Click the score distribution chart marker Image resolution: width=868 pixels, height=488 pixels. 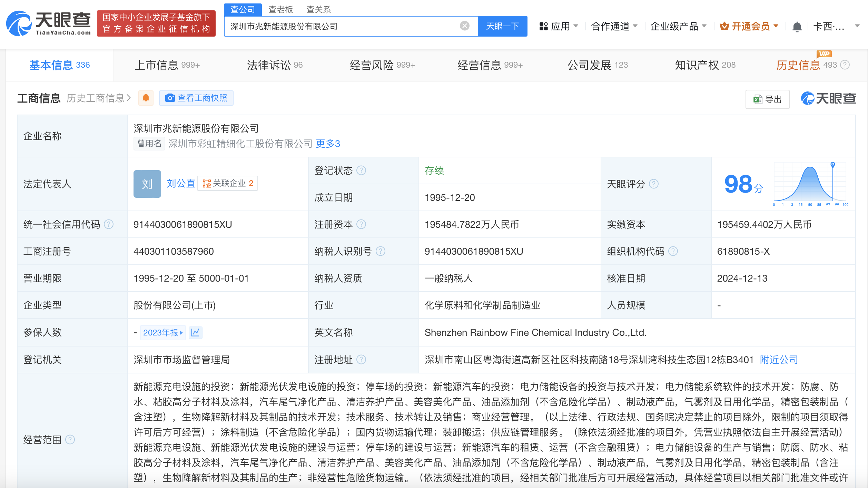[832, 165]
